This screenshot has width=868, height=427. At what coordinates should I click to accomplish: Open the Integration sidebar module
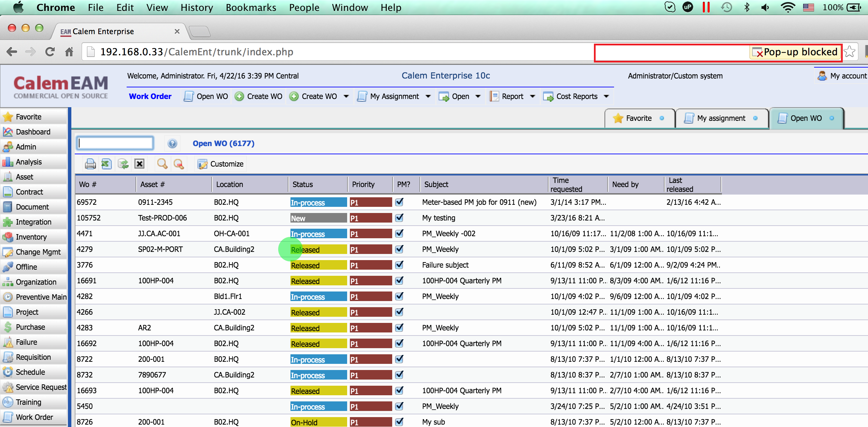34,222
